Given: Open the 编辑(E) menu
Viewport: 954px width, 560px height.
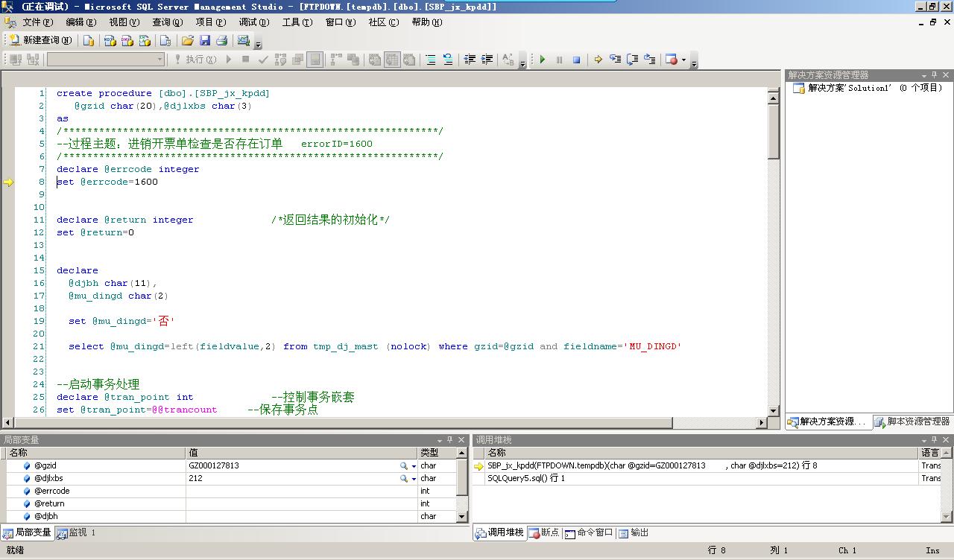Looking at the screenshot, I should pos(80,22).
